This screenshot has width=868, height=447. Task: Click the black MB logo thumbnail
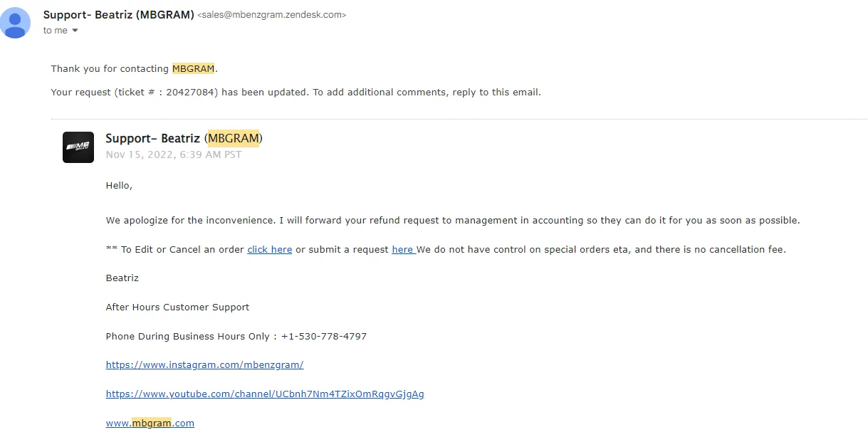pos(78,147)
